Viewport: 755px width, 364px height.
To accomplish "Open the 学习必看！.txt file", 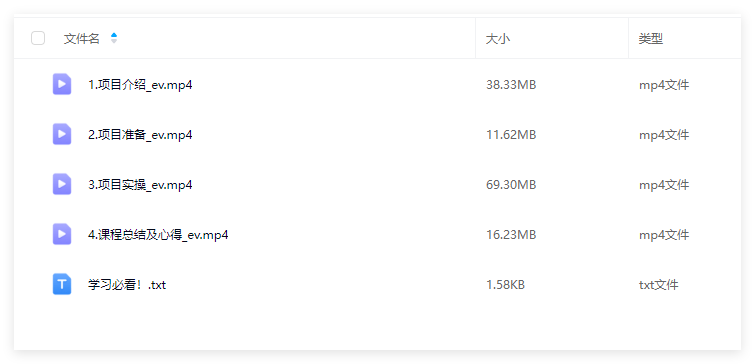I will 127,285.
